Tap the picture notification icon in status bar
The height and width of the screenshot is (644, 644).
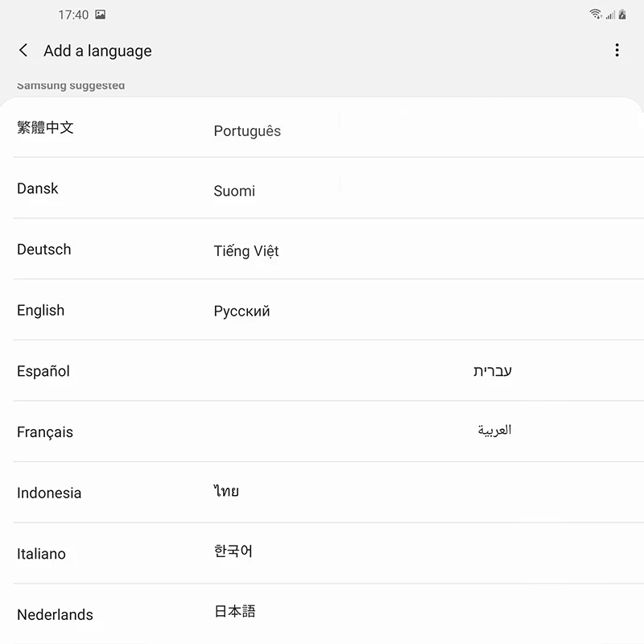[x=100, y=14]
